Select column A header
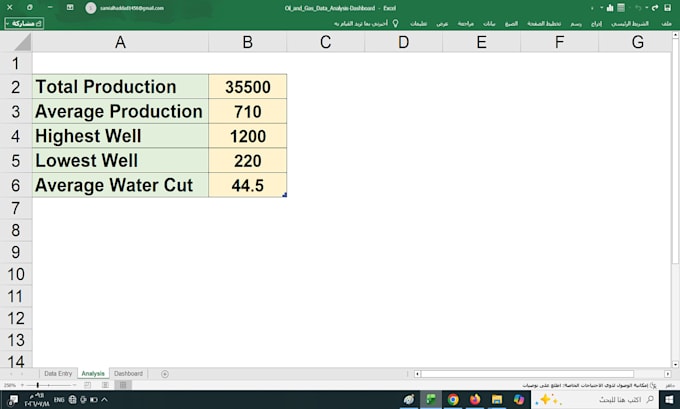Screen dimensions: 680x409 [x=121, y=42]
